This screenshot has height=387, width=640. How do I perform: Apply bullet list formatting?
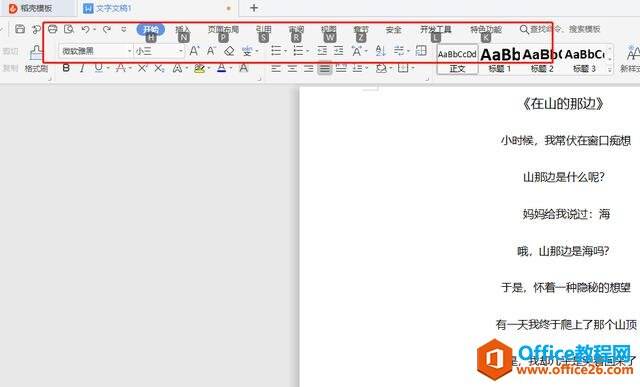(x=276, y=51)
